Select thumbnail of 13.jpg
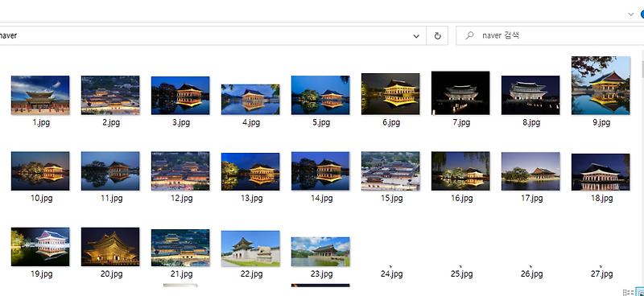 coord(250,171)
